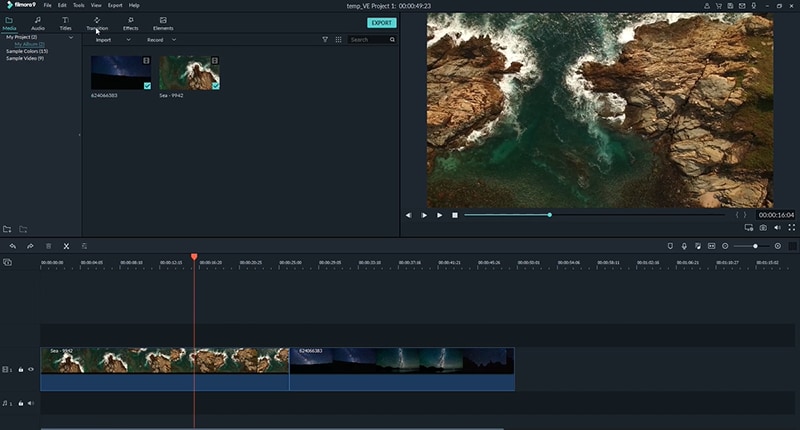800x430 pixels.
Task: Click the delete folder icon in media panel
Action: [x=23, y=230]
